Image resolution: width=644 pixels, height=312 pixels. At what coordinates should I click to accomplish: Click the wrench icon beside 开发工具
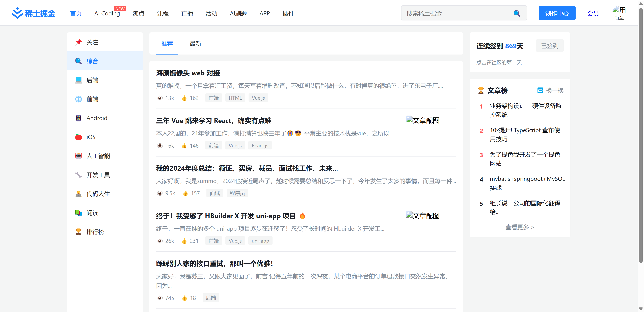pyautogui.click(x=78, y=175)
